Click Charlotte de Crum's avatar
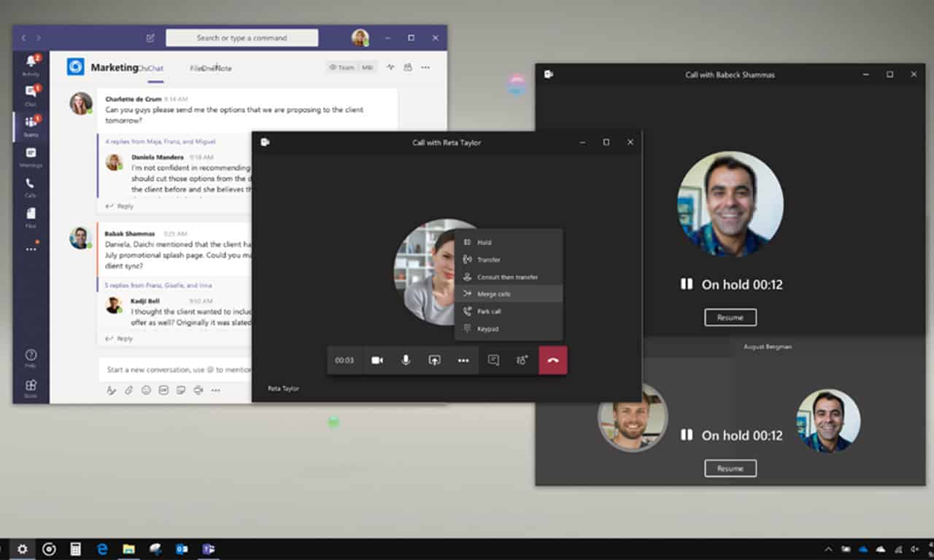 point(81,104)
